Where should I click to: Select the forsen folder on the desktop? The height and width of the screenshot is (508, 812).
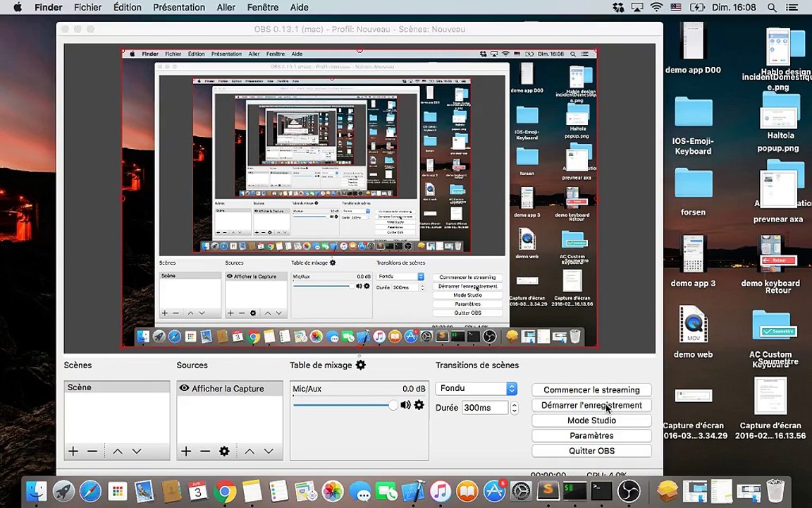tap(693, 192)
